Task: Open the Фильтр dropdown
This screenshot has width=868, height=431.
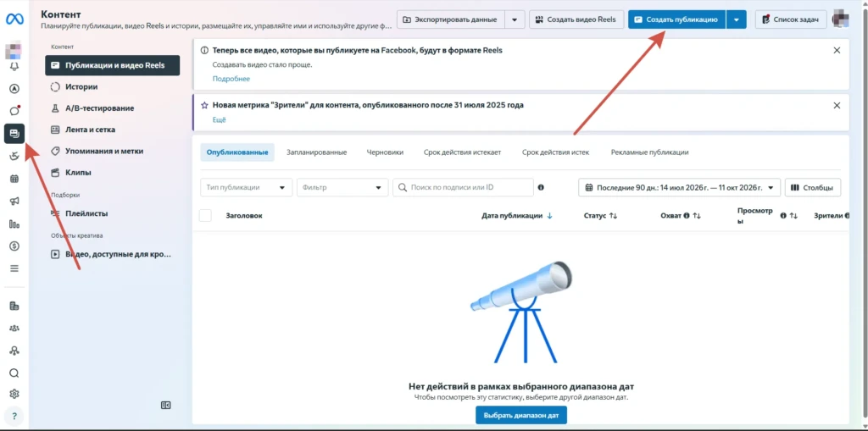Action: click(x=342, y=188)
